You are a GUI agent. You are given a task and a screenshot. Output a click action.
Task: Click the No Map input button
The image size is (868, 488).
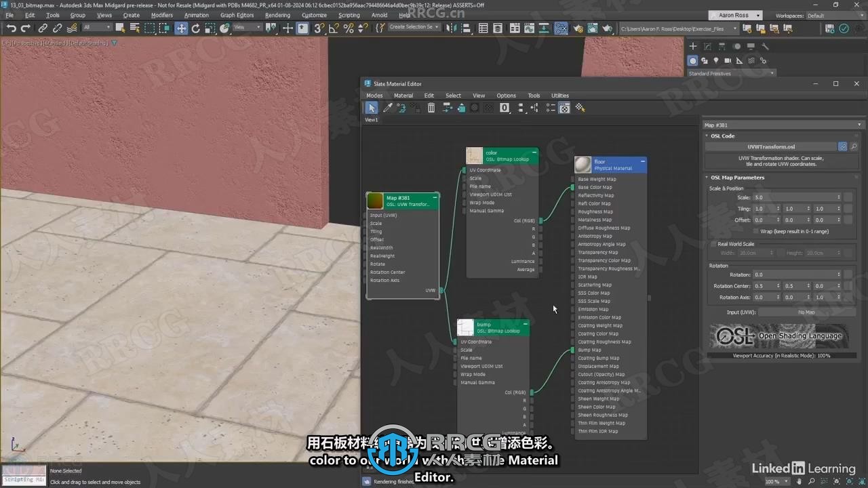pyautogui.click(x=806, y=312)
